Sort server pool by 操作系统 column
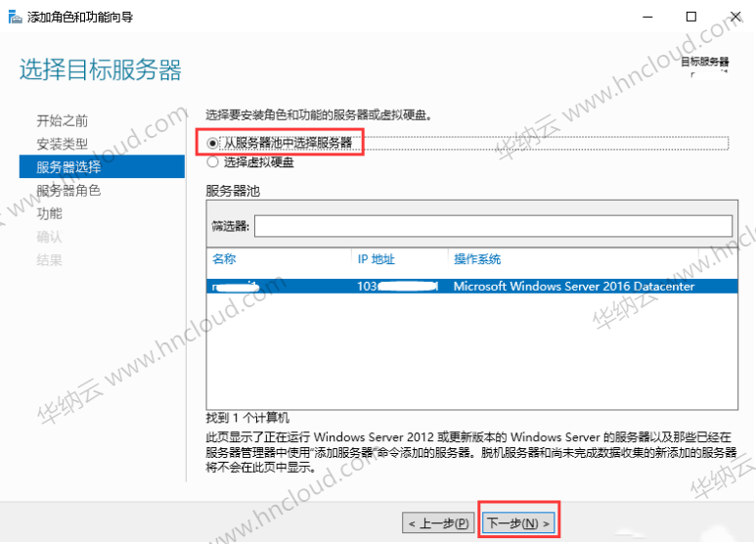 point(477,259)
